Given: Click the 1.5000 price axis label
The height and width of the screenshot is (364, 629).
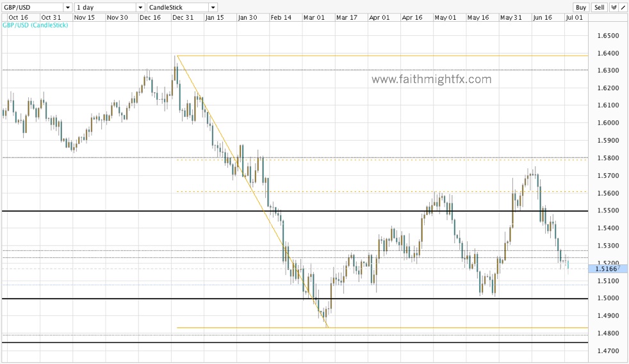Looking at the screenshot, I should tap(608, 298).
